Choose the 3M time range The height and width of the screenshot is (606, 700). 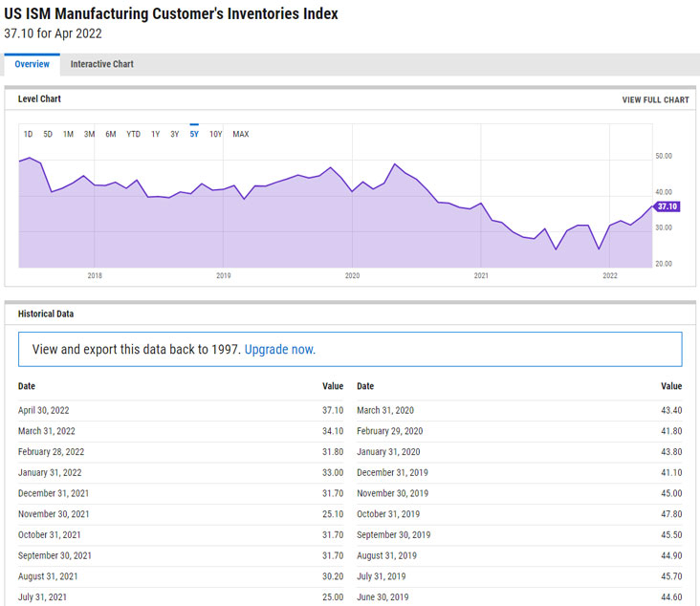point(89,134)
